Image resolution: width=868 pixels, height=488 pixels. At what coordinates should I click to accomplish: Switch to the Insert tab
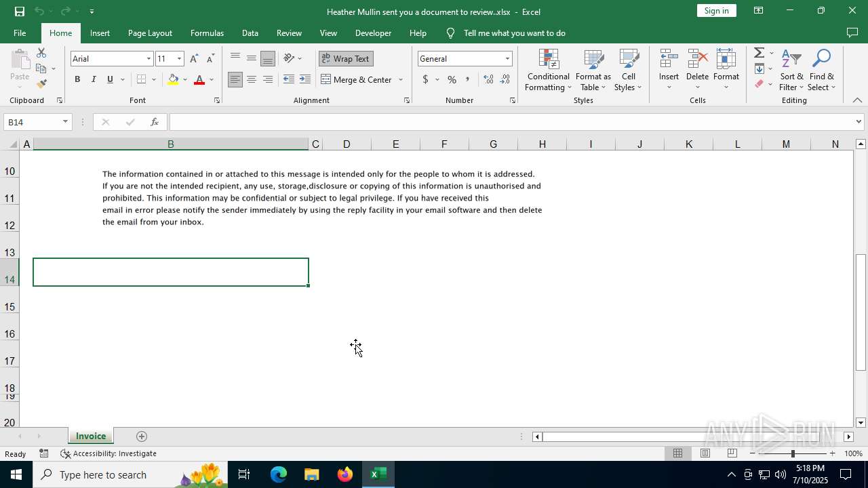coord(100,33)
